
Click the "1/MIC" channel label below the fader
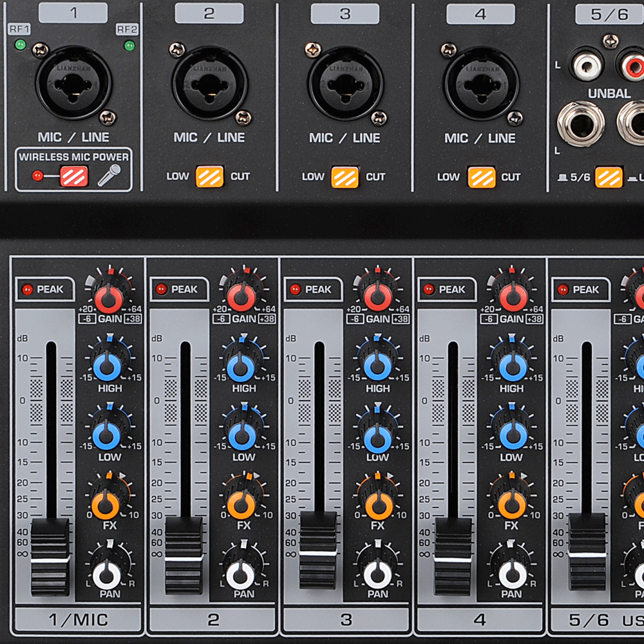[78, 620]
